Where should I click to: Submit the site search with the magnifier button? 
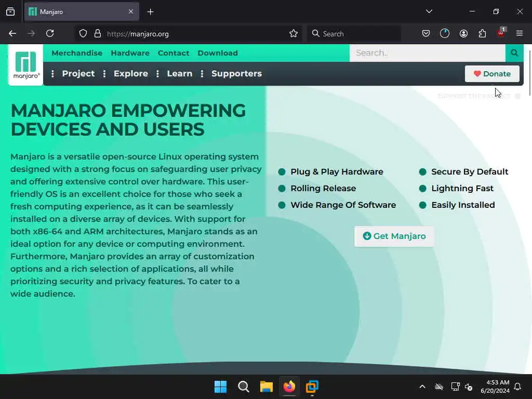pos(514,53)
